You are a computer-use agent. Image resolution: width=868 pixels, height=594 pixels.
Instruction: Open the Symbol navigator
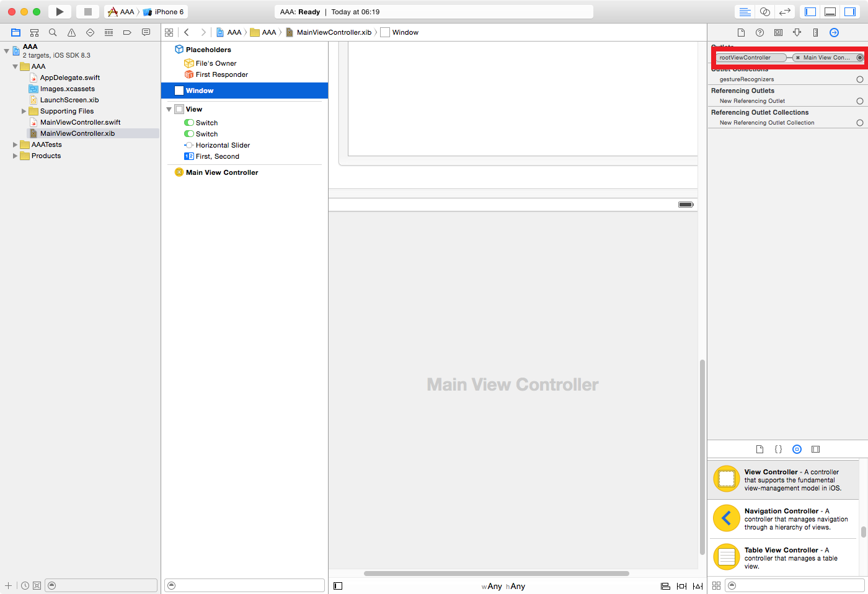click(x=35, y=32)
